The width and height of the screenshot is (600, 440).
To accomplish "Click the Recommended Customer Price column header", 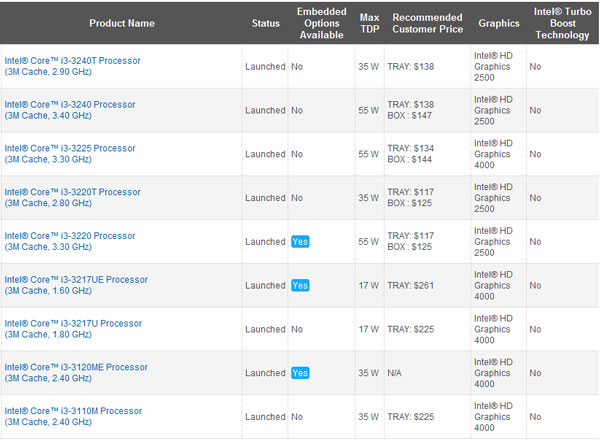I will coord(427,22).
